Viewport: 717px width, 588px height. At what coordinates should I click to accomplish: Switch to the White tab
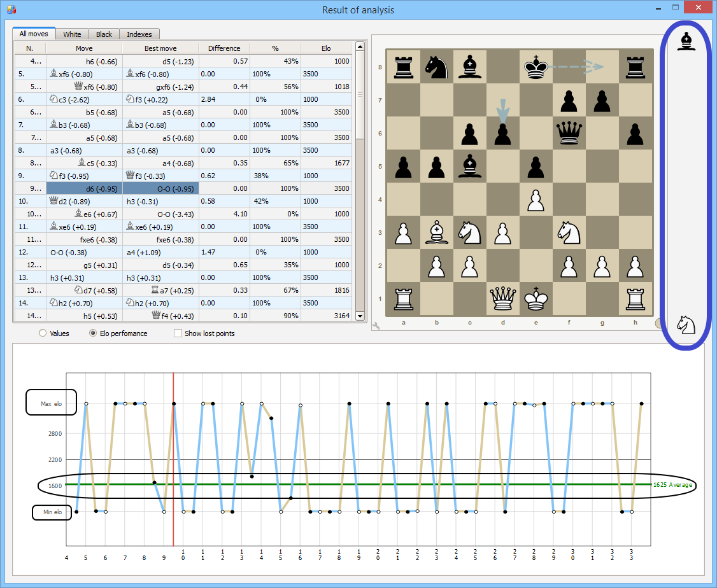pyautogui.click(x=72, y=34)
